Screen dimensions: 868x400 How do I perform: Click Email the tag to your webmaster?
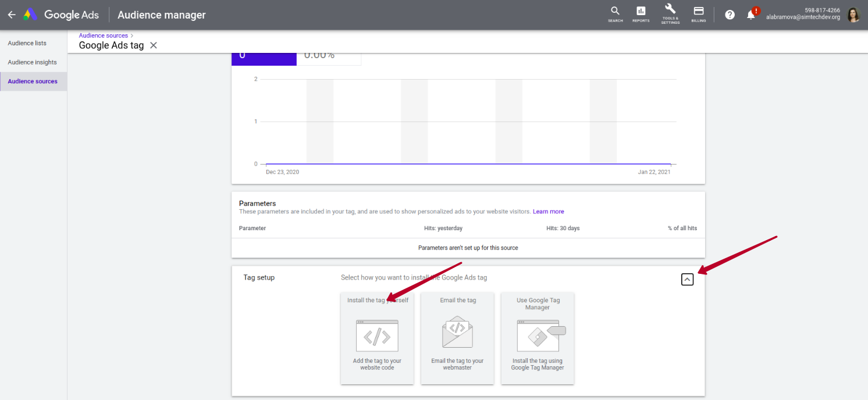457,365
